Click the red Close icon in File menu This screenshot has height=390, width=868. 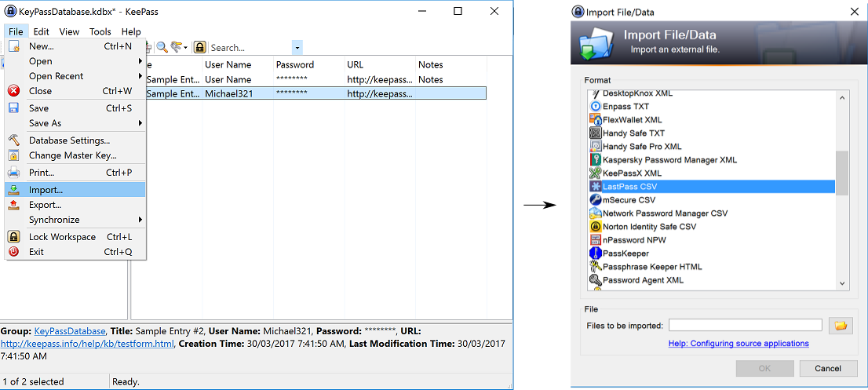pyautogui.click(x=14, y=91)
